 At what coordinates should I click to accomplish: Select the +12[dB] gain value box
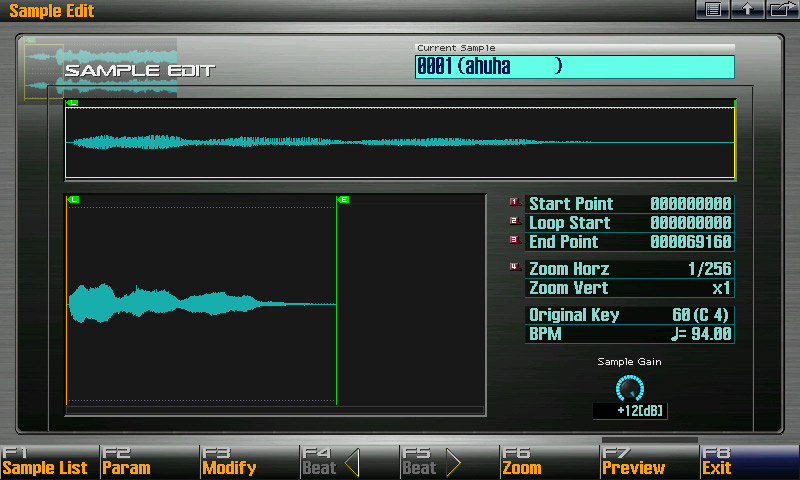(630, 411)
